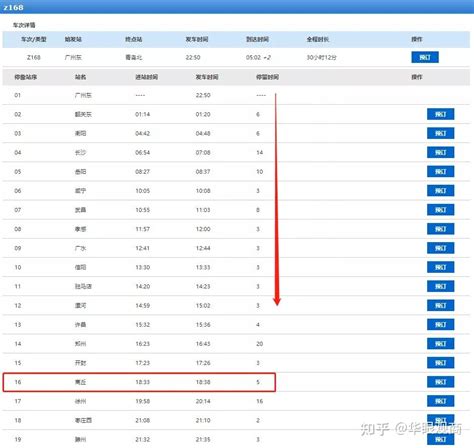This screenshot has width=474, height=448.
Task: Click the 始发站 column header
Action: pos(73,39)
